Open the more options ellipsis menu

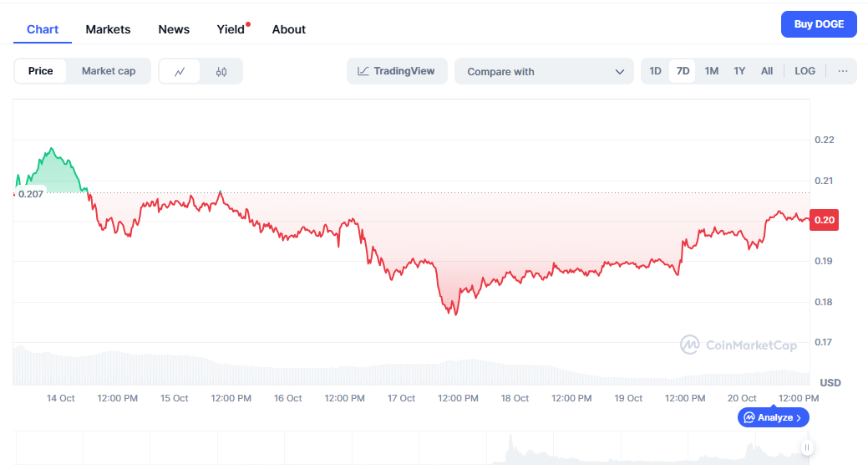(843, 71)
